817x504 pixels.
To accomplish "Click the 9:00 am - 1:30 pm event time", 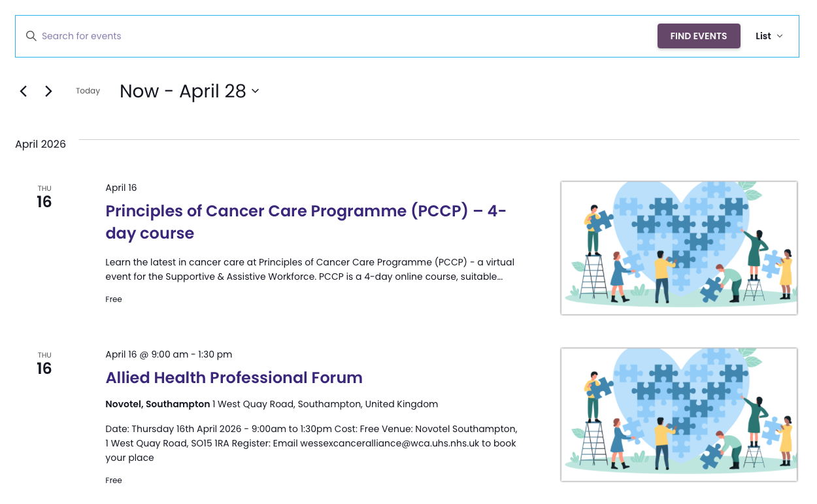I will (x=192, y=354).
